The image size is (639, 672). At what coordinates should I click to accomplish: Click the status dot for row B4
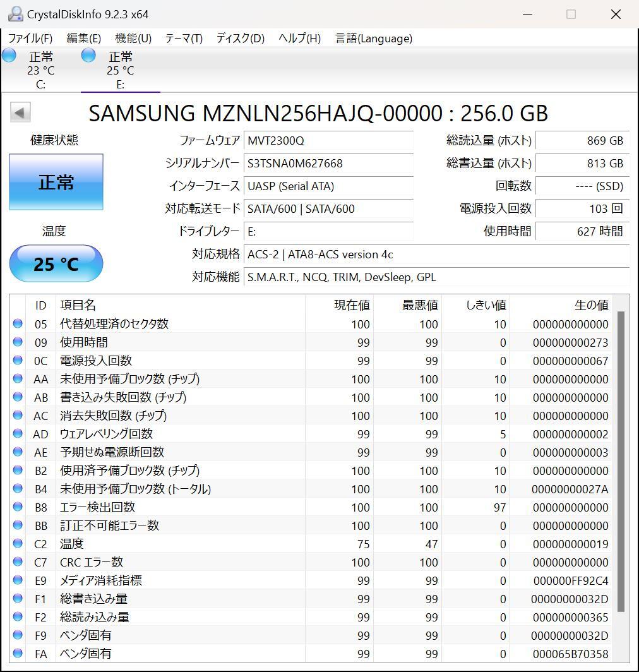point(18,488)
